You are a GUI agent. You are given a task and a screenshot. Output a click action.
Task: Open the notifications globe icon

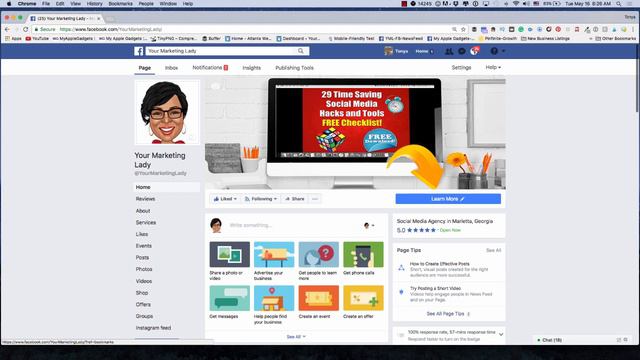(x=474, y=51)
